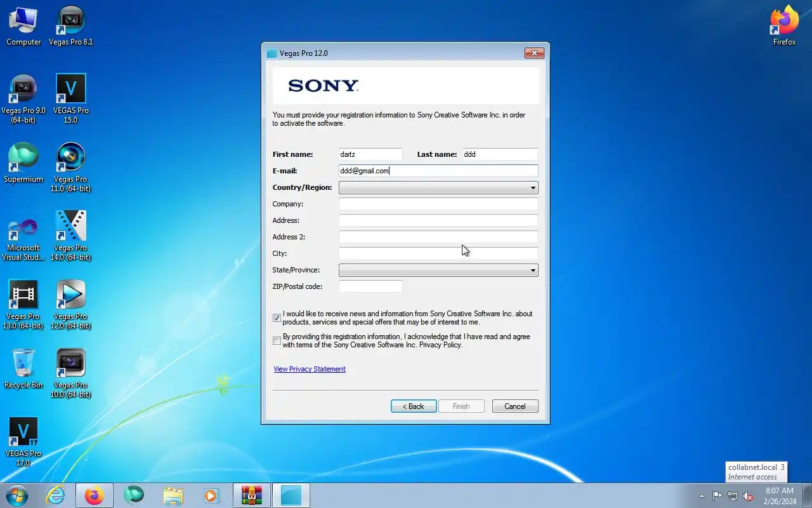Focus the Company field

[438, 204]
